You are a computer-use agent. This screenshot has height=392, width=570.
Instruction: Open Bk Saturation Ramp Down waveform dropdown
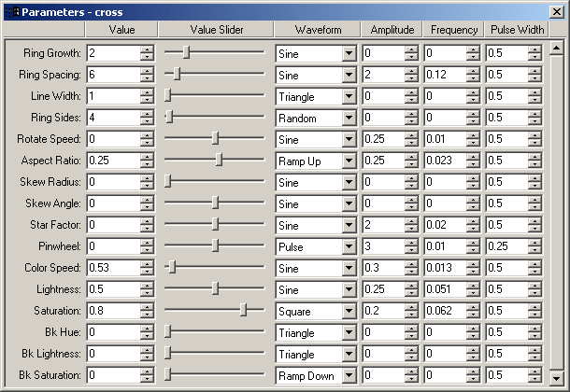pos(349,375)
